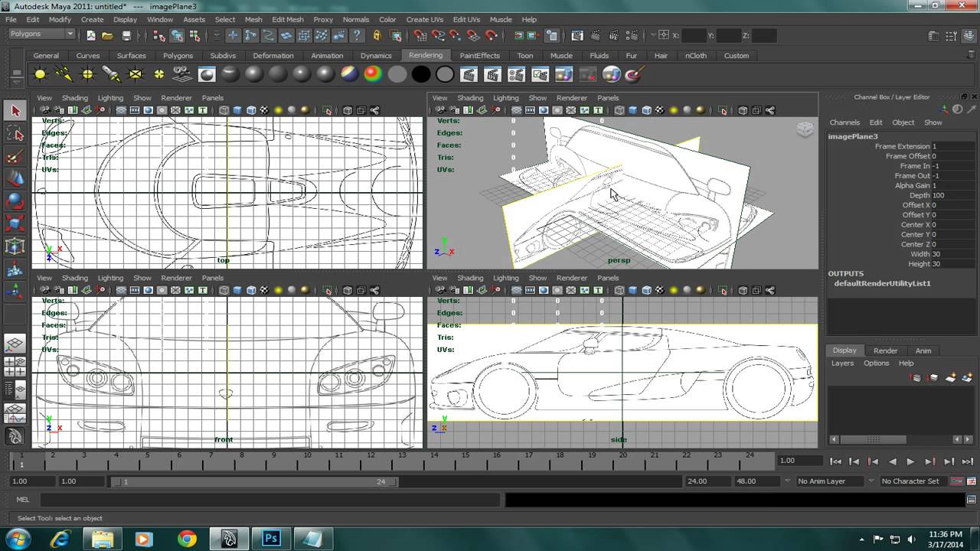Click Channels in the Channel Box
The image size is (980, 551).
pyautogui.click(x=844, y=122)
